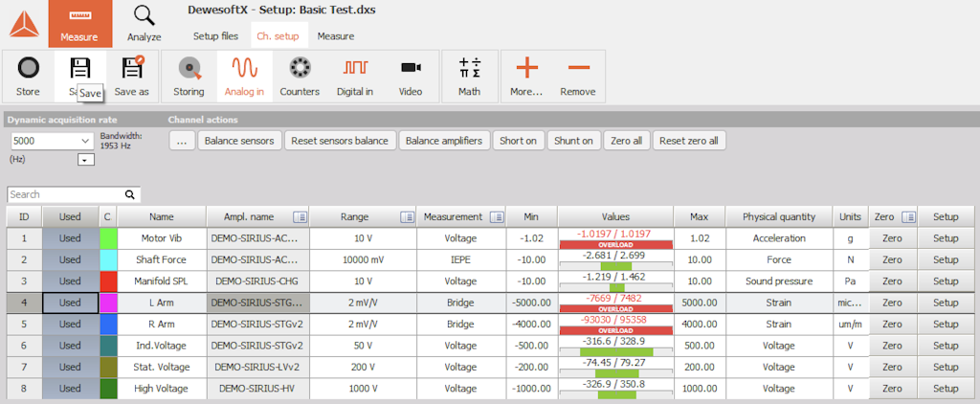Screen dimensions: 980x404
Task: Click Balance sensors button
Action: coord(239,141)
